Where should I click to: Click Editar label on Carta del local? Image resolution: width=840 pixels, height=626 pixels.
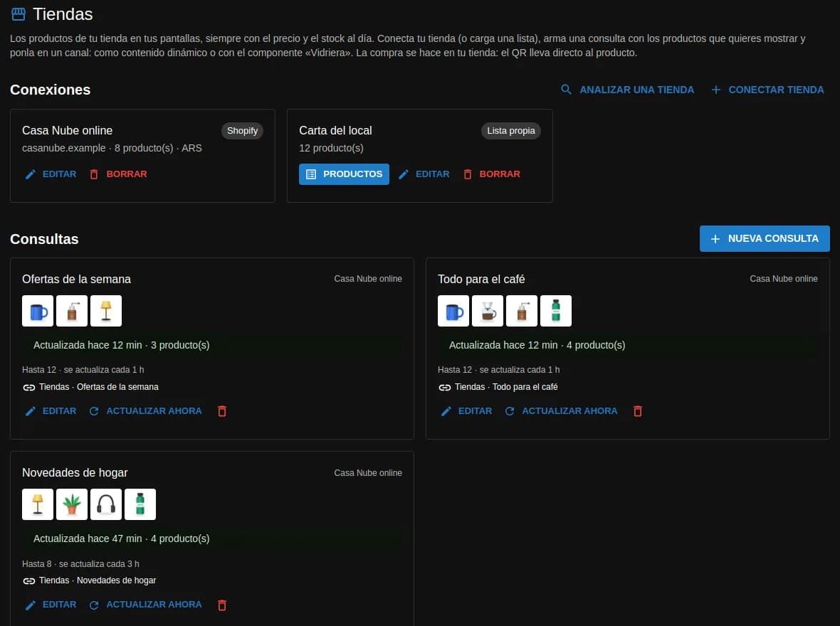(x=432, y=174)
